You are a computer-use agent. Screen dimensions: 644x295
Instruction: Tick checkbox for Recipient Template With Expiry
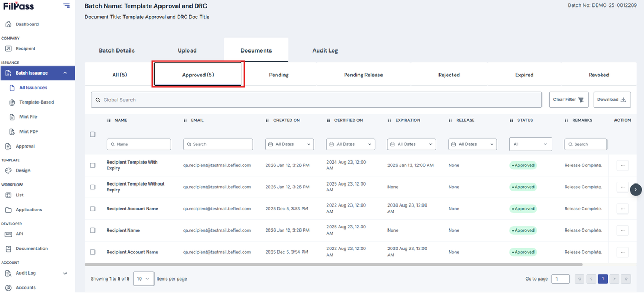(93, 165)
